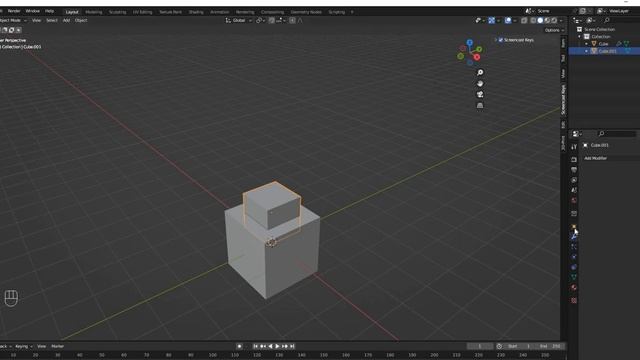Screen dimensions: 640x360
Task: Click the green Y axis gizmo ball
Action: pyautogui.click(x=479, y=49)
